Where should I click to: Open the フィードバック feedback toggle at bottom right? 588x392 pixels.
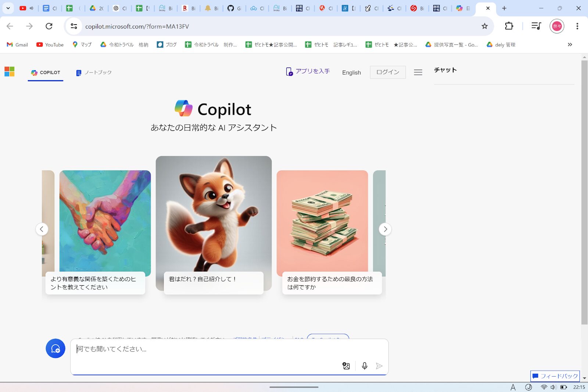click(555, 376)
